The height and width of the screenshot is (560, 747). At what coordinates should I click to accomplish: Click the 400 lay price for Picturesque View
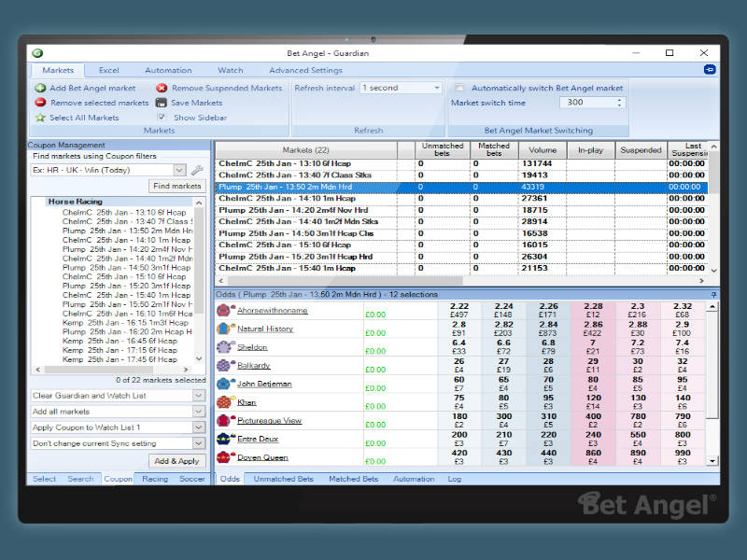pyautogui.click(x=593, y=420)
